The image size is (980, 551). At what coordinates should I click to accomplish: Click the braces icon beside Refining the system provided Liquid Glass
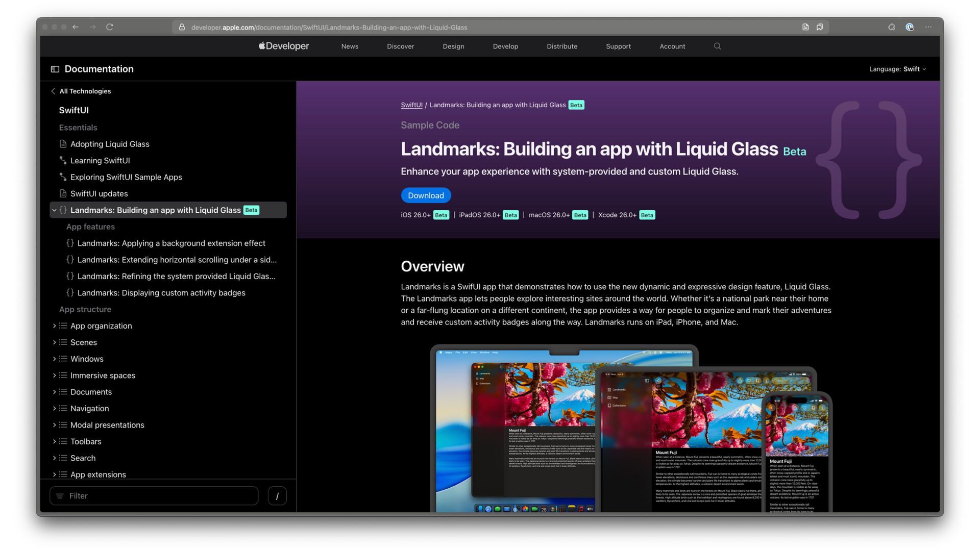click(70, 276)
